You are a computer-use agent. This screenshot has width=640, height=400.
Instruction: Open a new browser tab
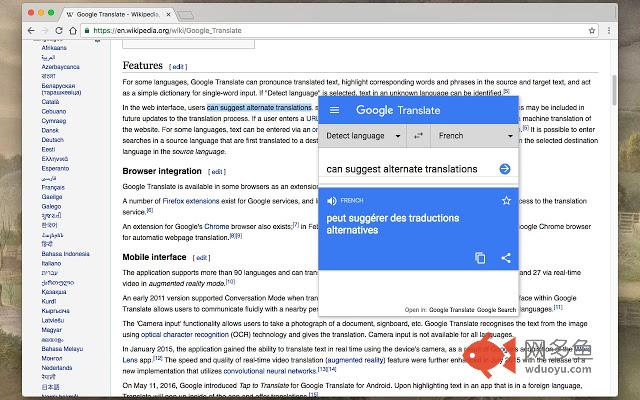pos(186,15)
